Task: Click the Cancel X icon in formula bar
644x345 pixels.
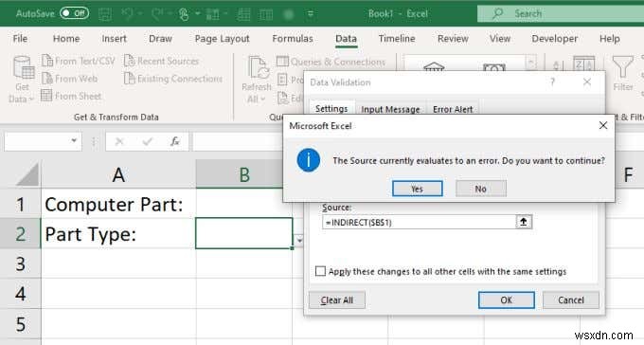Action: [x=119, y=142]
